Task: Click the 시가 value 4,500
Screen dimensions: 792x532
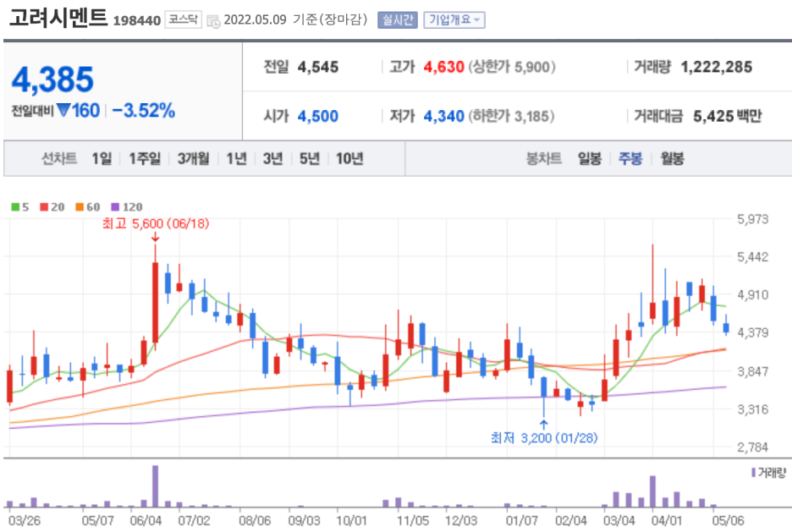Action: point(317,116)
